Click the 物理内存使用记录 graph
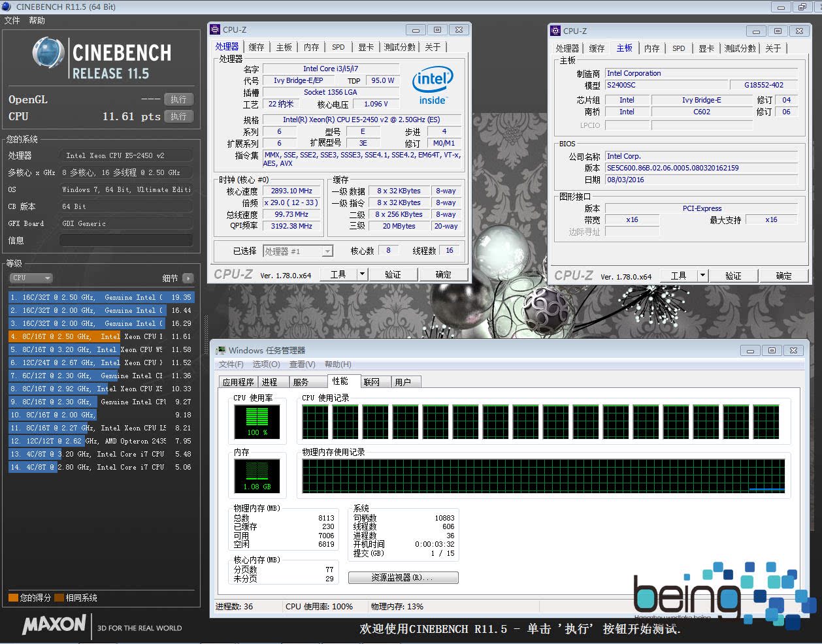Image resolution: width=822 pixels, height=644 pixels. coord(544,476)
